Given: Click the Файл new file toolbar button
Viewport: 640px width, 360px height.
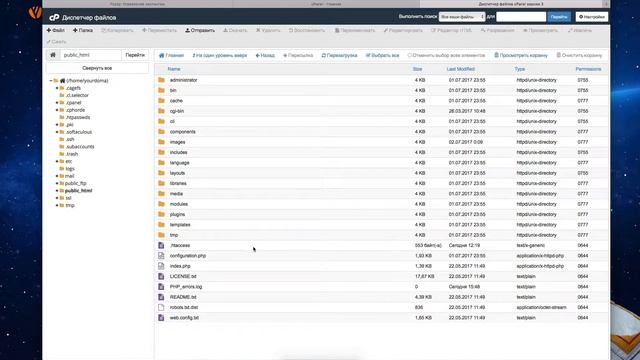Looking at the screenshot, I should (56, 30).
